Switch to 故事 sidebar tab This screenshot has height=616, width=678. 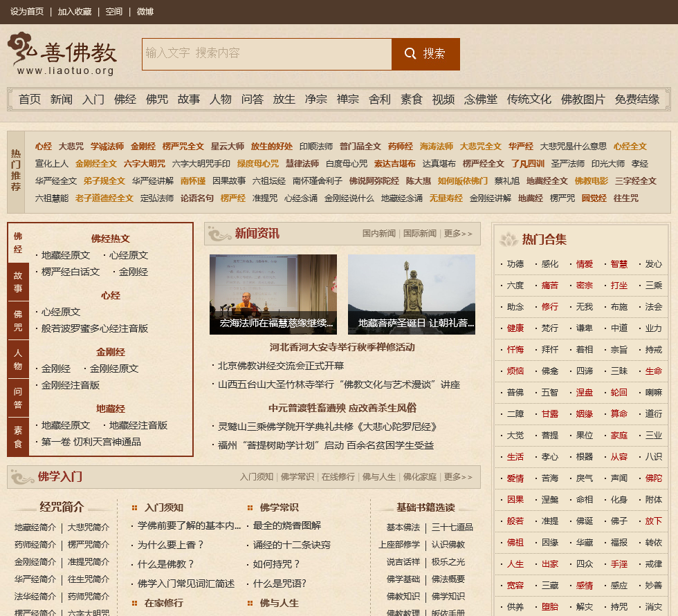click(x=18, y=281)
